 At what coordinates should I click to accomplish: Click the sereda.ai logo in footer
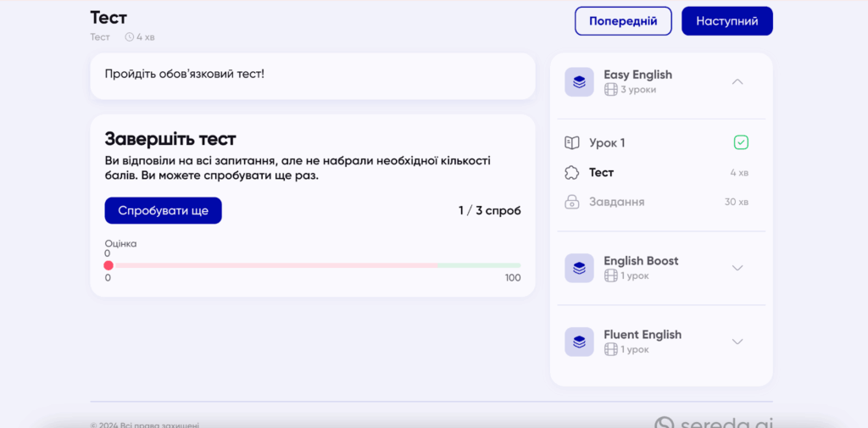pos(713,423)
